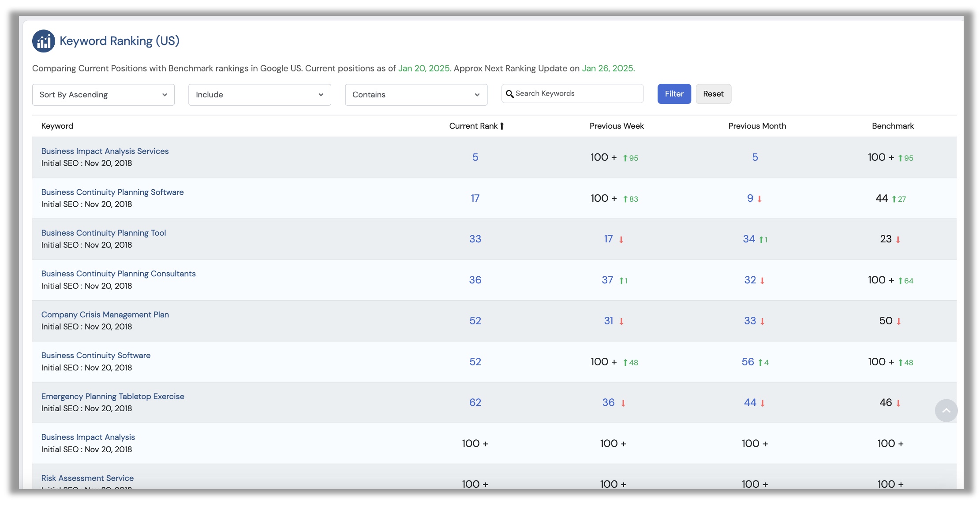980x505 pixels.
Task: Click the Reset button
Action: point(713,94)
